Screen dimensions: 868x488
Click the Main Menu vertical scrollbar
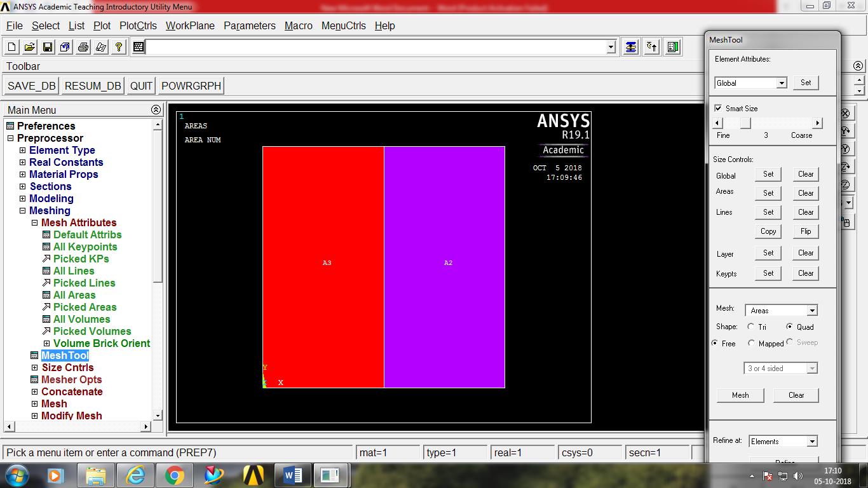pos(158,270)
